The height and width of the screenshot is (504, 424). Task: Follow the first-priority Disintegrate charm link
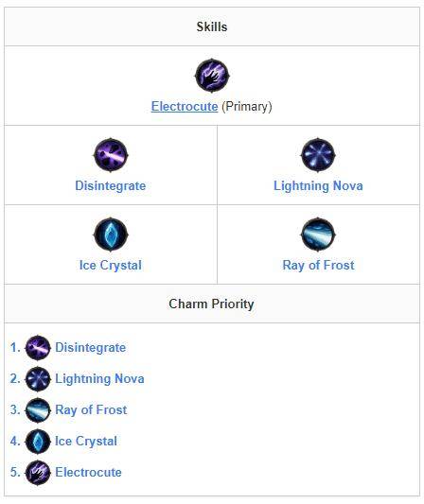[x=91, y=347]
